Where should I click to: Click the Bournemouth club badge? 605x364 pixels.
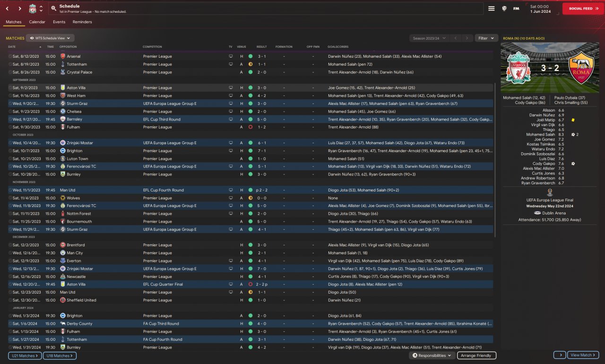(63, 221)
